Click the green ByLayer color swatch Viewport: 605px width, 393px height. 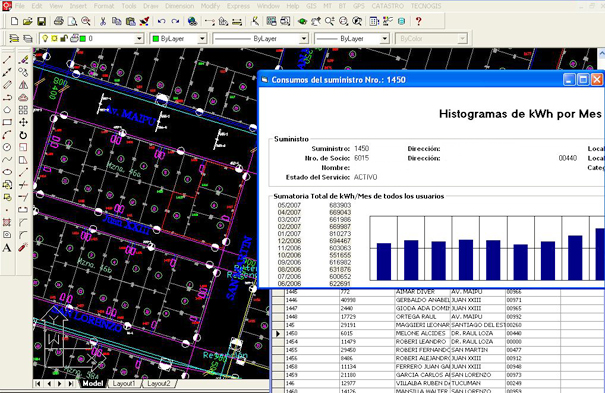pos(156,39)
